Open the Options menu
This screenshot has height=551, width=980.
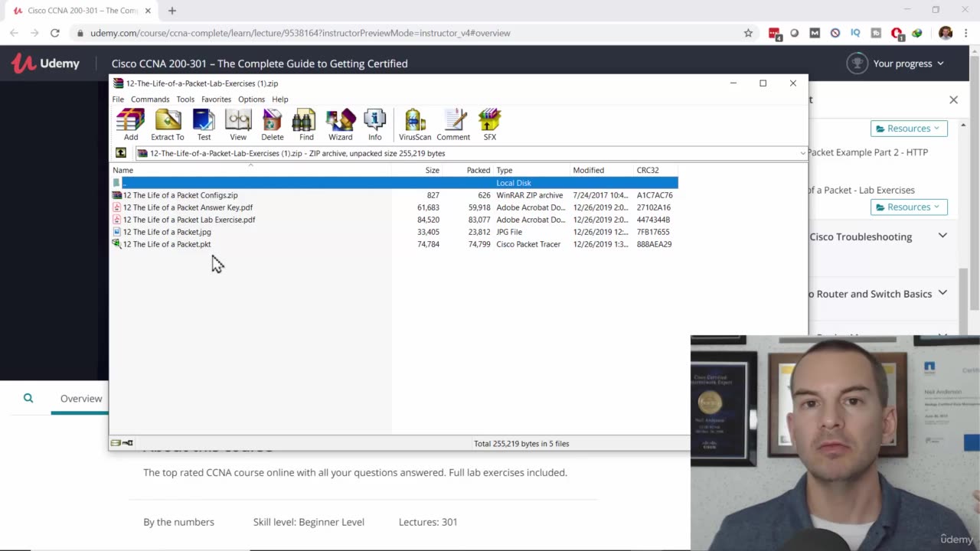251,99
